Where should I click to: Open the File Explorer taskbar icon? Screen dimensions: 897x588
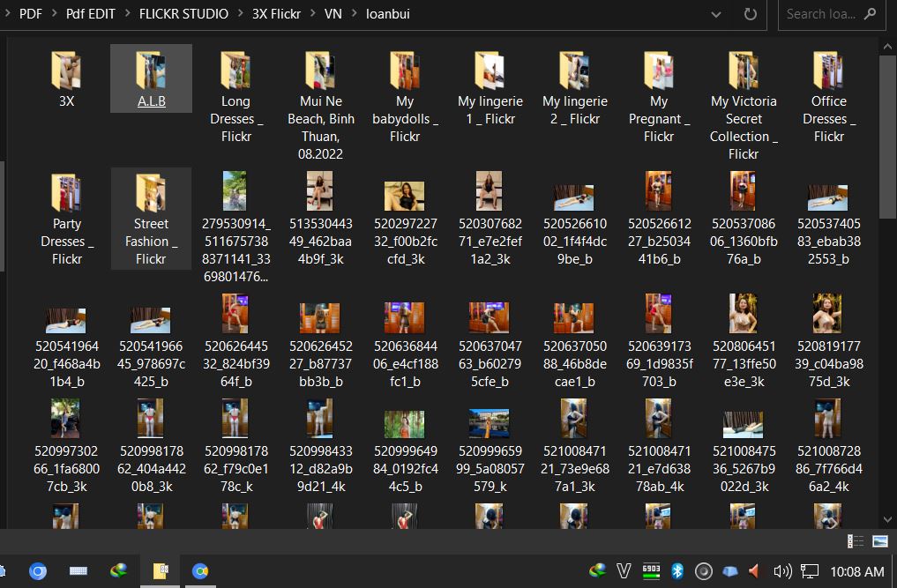(160, 571)
